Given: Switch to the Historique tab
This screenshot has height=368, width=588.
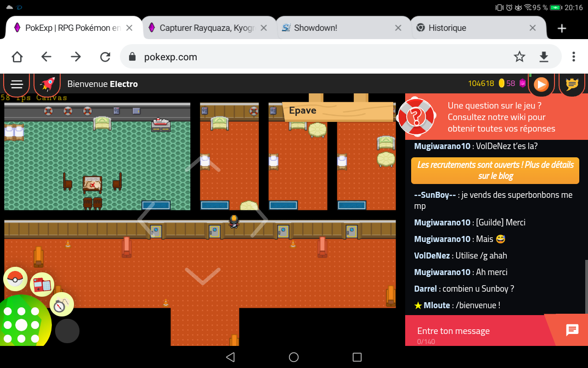Looking at the screenshot, I should coord(477,28).
